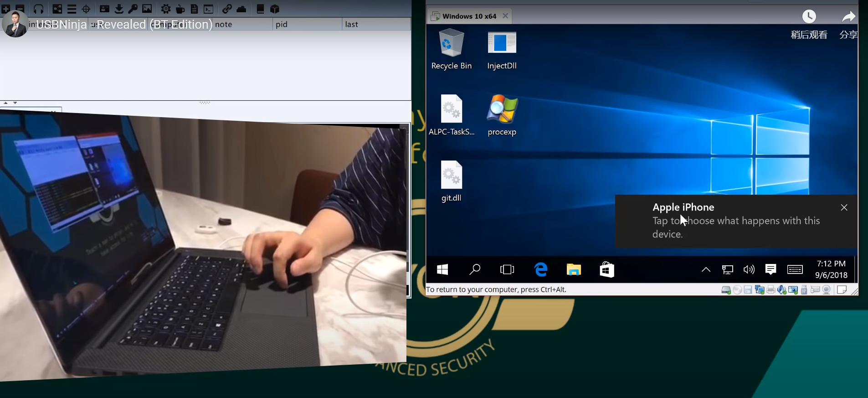The image size is (868, 398).
Task: Select the procexp desktop icon
Action: click(502, 115)
